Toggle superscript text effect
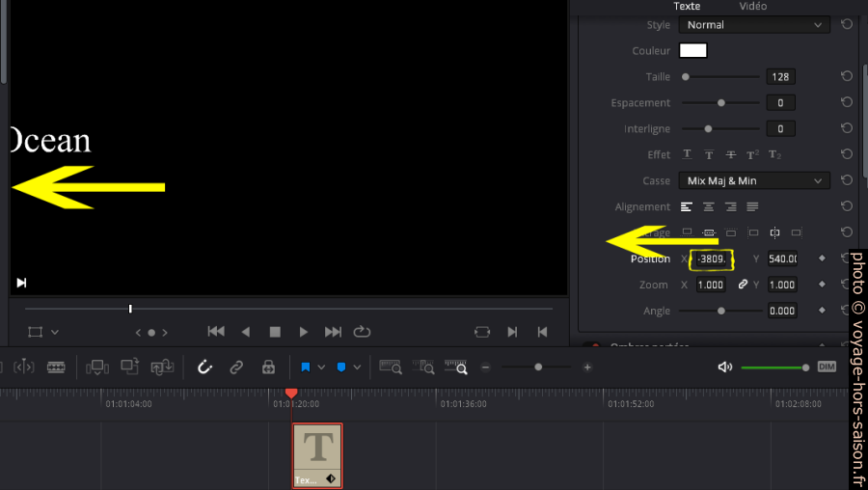The height and width of the screenshot is (490, 868). click(x=753, y=154)
